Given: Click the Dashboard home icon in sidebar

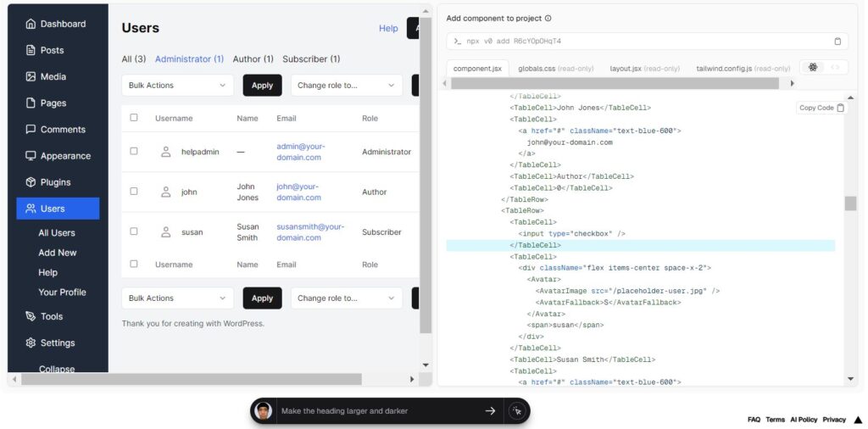Looking at the screenshot, I should (31, 24).
